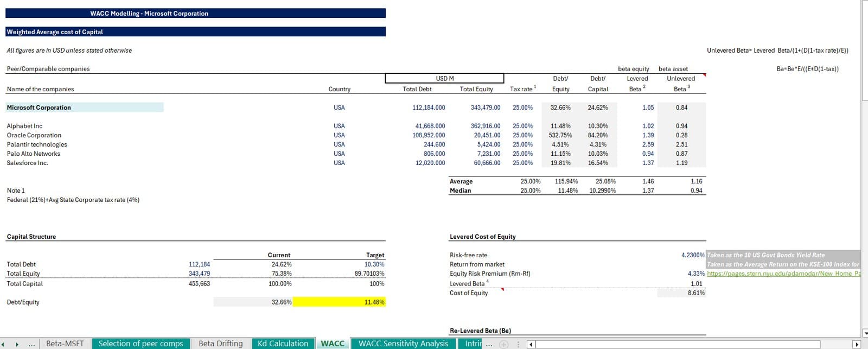Click the Re-Levered Beta (Be) heading
This screenshot has height=349, width=868.
coord(480,331)
